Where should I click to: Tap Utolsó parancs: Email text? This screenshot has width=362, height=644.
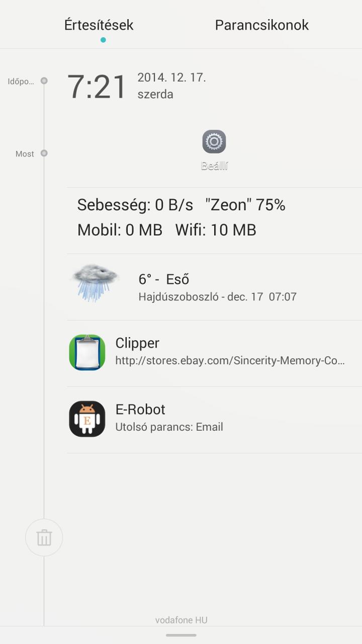169,427
